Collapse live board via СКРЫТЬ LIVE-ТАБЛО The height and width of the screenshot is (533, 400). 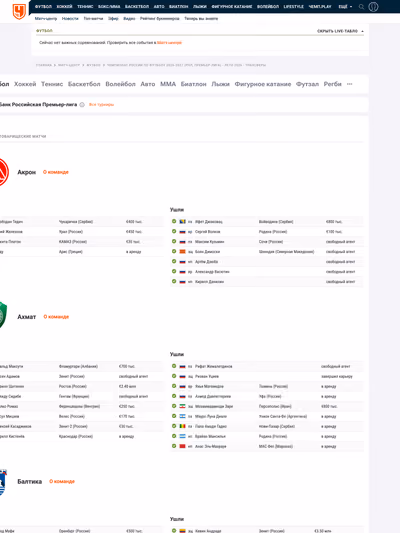[x=340, y=31]
